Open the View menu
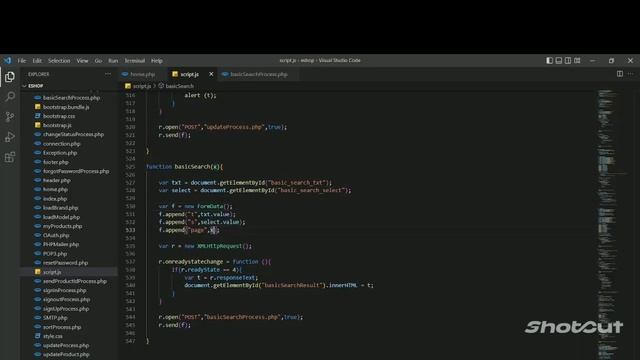 point(82,60)
